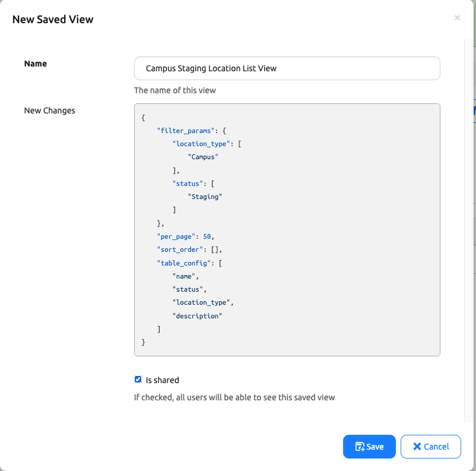Click the "Staging" value inside the status array
Image resolution: width=476 pixels, height=471 pixels.
(x=204, y=196)
